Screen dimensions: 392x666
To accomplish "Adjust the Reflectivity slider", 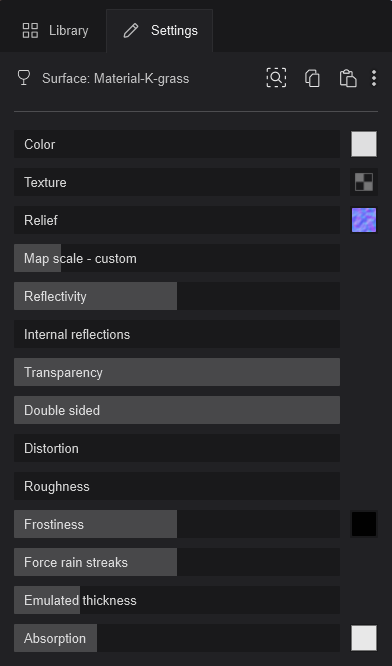I will 177,296.
